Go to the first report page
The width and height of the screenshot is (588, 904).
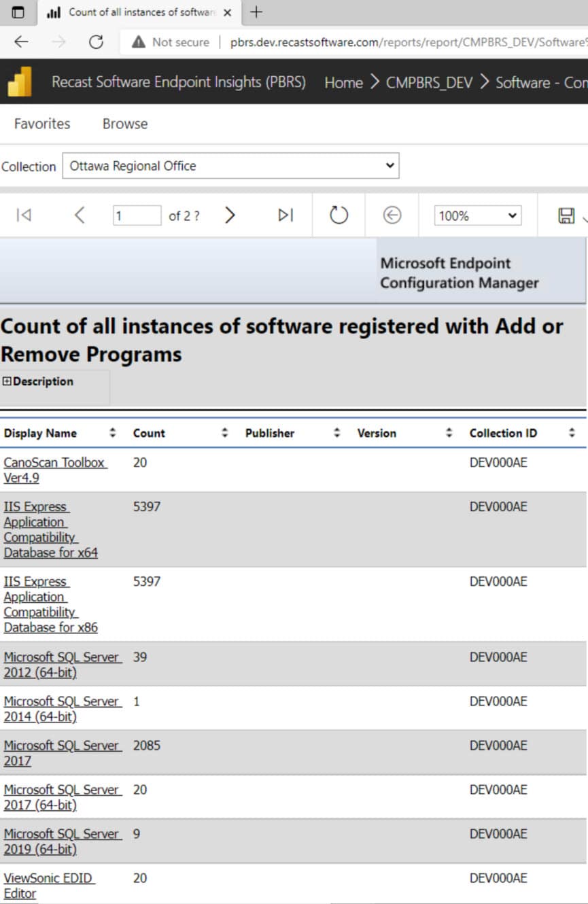[24, 215]
